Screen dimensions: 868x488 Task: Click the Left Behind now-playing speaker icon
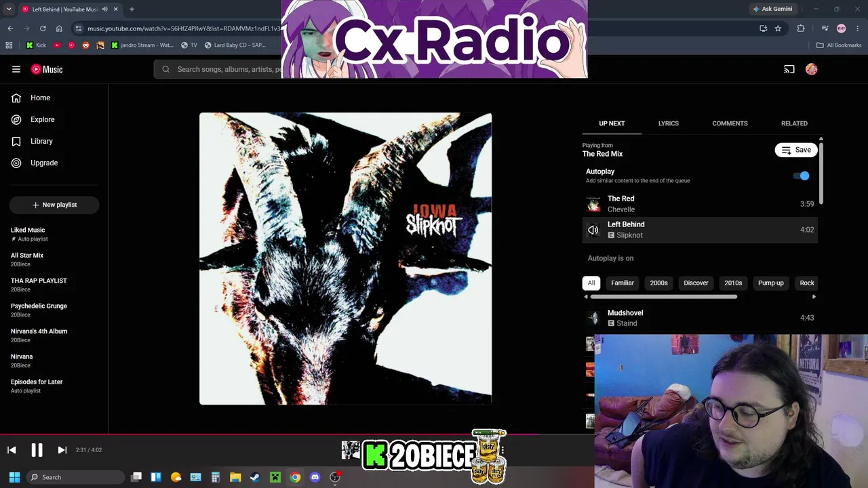pyautogui.click(x=593, y=230)
